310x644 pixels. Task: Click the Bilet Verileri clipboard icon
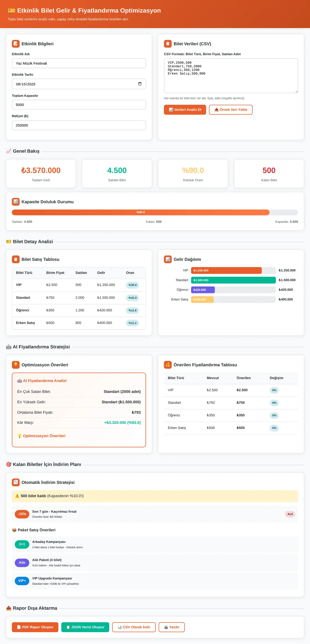(168, 44)
